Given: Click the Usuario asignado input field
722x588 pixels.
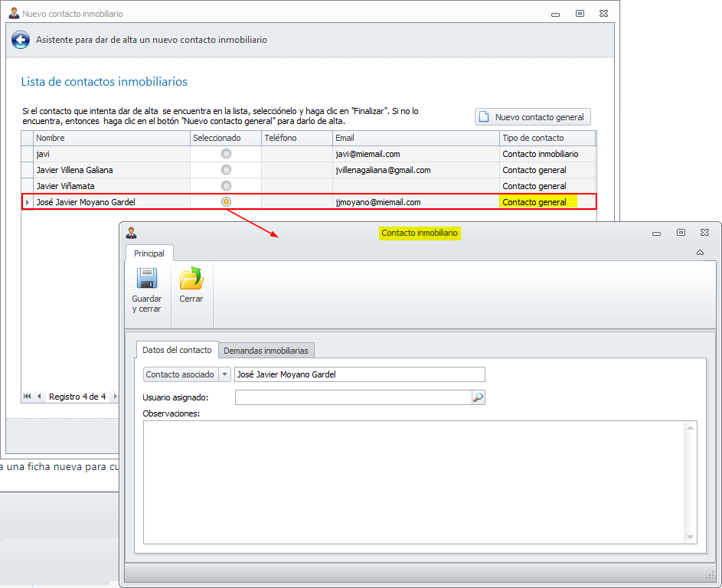Looking at the screenshot, I should point(354,397).
